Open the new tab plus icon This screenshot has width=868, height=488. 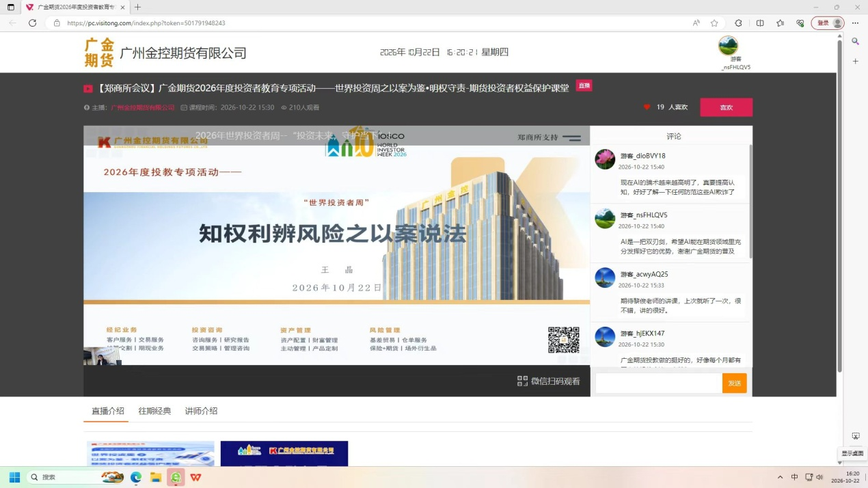tap(137, 7)
